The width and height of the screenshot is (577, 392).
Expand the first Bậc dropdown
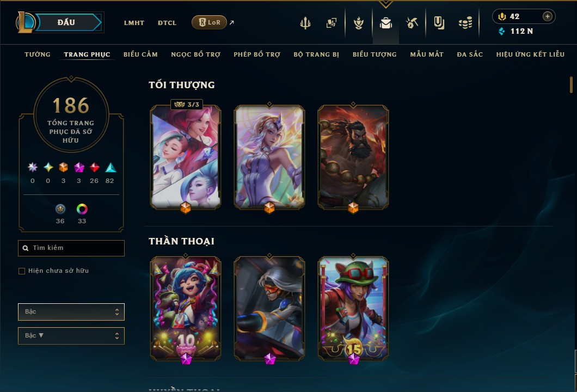71,312
